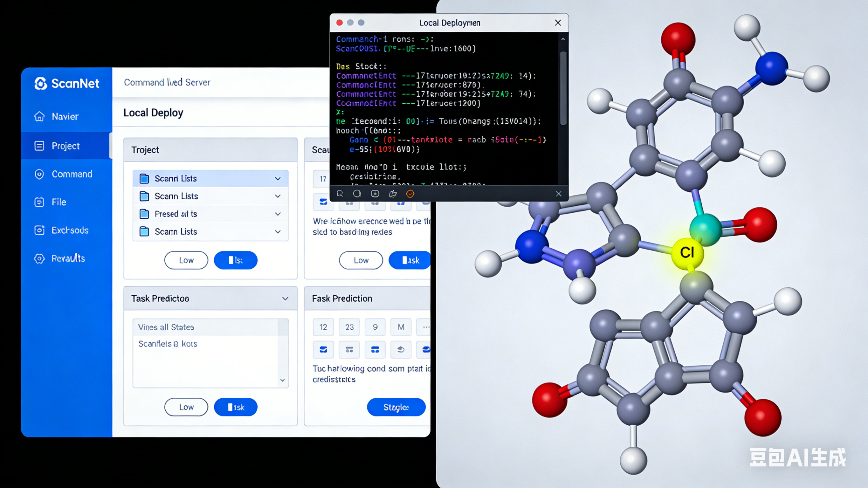Select the M option in Fask Prediction
The height and width of the screenshot is (488, 868).
click(x=401, y=327)
